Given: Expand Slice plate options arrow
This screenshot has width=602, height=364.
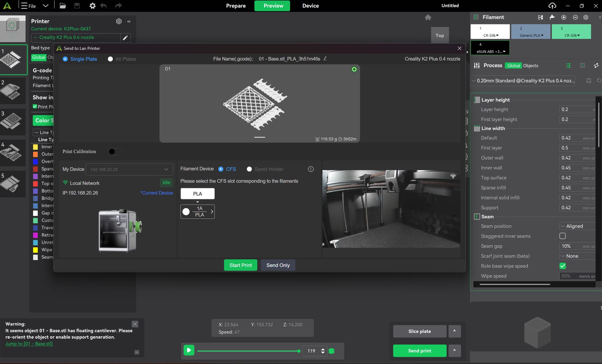Looking at the screenshot, I should (x=454, y=331).
